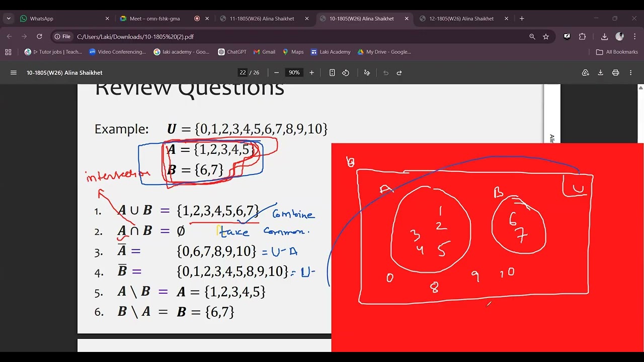Fit the PDF to page
644x362 pixels.
(332, 73)
